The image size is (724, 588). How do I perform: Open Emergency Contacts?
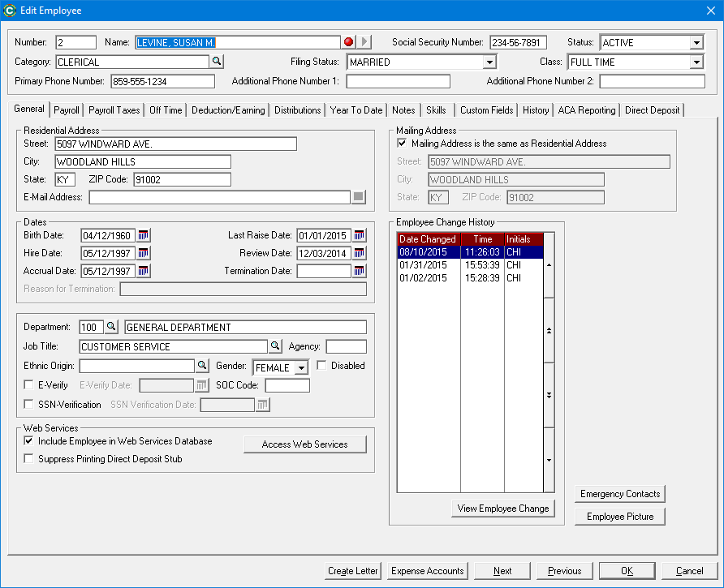619,494
